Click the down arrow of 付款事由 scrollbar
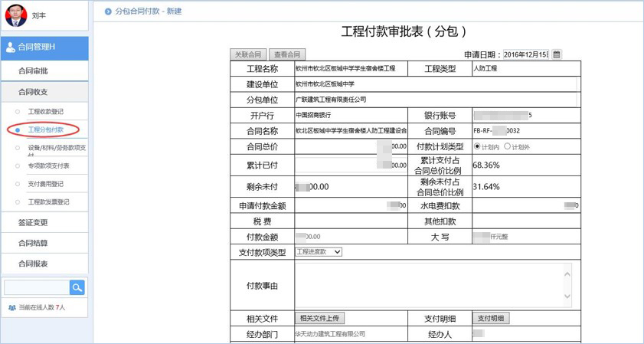This screenshot has height=344, width=644. point(567,298)
